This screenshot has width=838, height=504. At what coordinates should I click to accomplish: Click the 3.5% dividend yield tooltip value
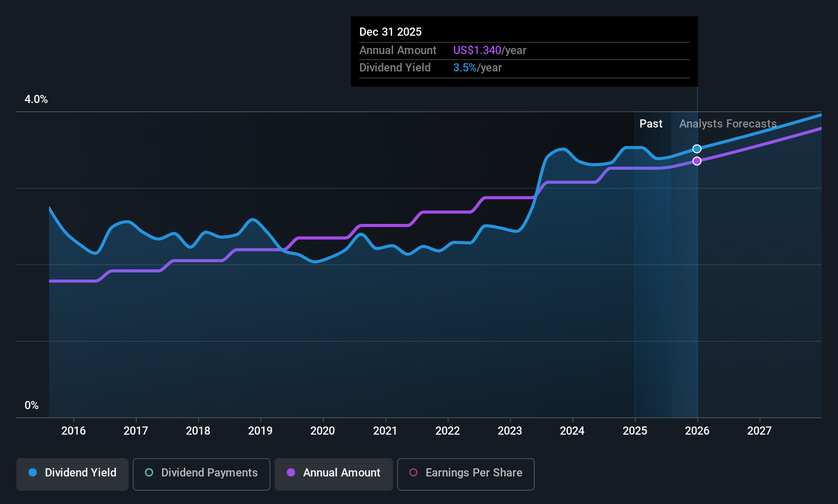(465, 67)
